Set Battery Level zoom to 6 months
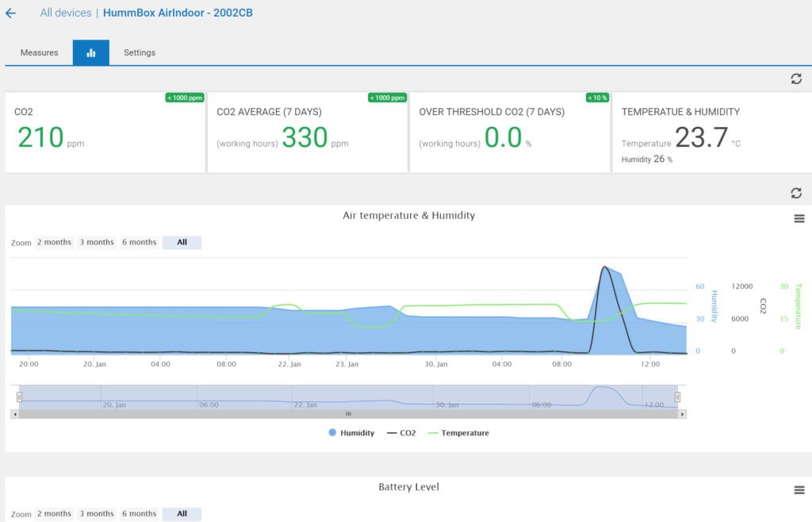This screenshot has height=522, width=812. tap(139, 514)
